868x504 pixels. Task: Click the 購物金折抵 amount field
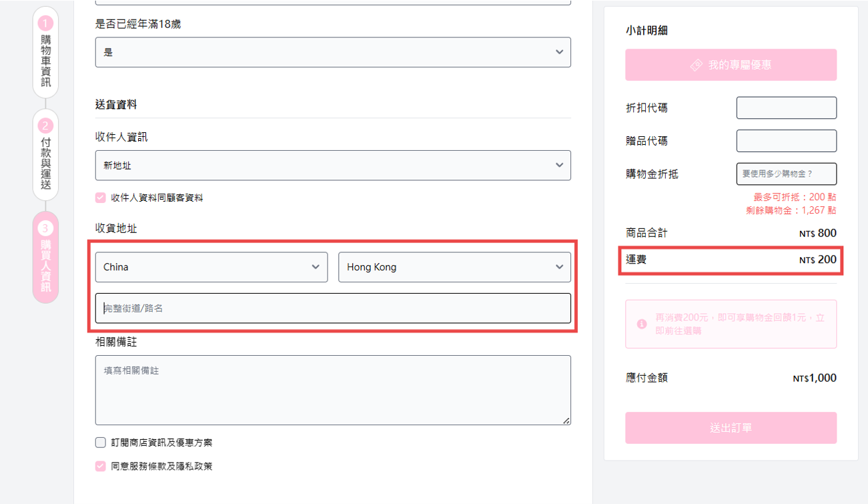pos(786,174)
